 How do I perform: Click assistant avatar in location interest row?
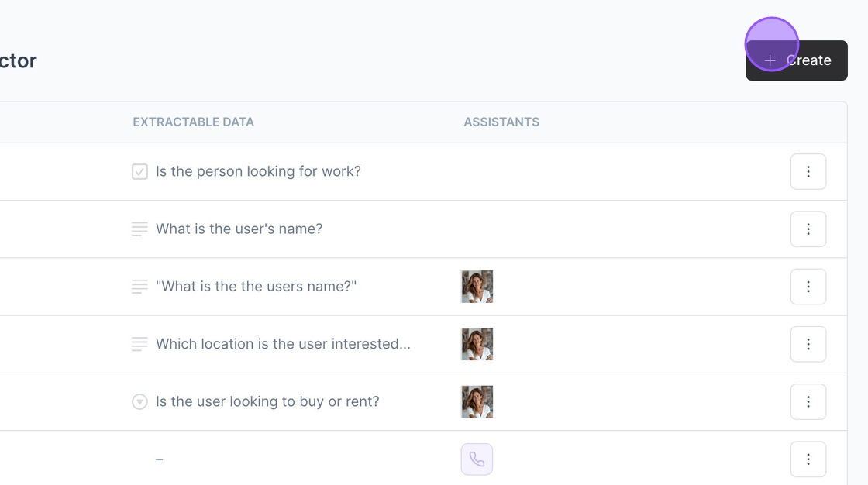point(477,344)
